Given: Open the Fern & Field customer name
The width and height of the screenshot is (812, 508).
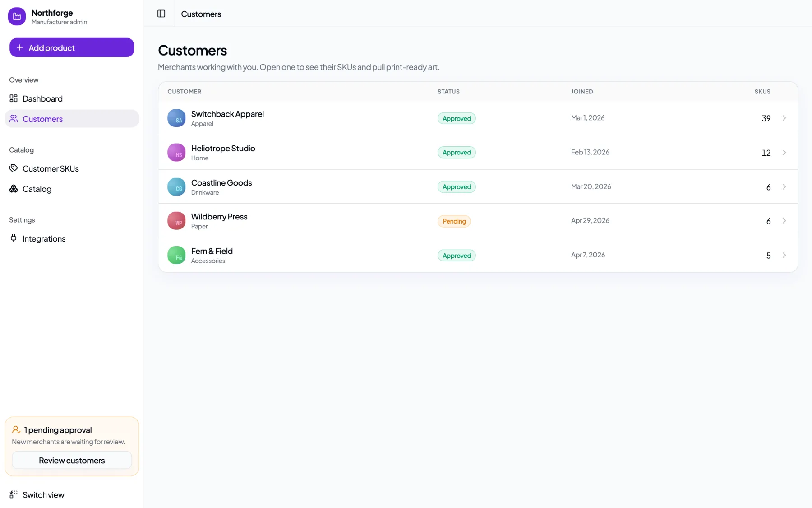Looking at the screenshot, I should point(212,251).
